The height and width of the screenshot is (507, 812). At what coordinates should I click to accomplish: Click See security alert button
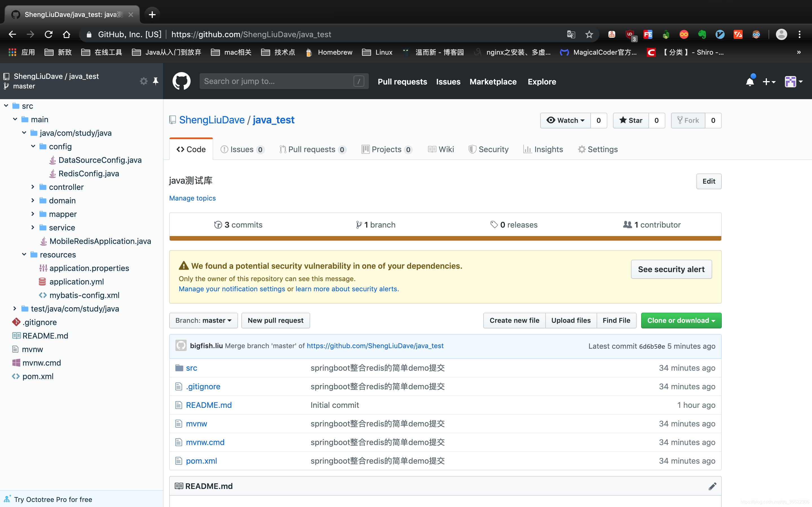[x=671, y=269]
